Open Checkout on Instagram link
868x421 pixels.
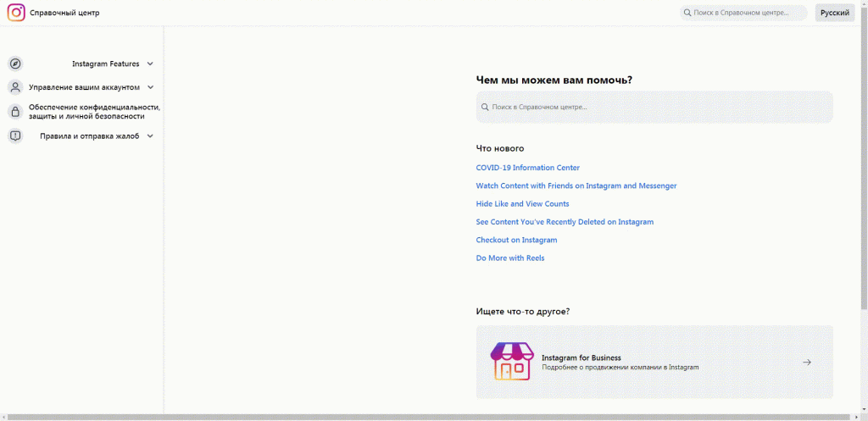(x=516, y=241)
